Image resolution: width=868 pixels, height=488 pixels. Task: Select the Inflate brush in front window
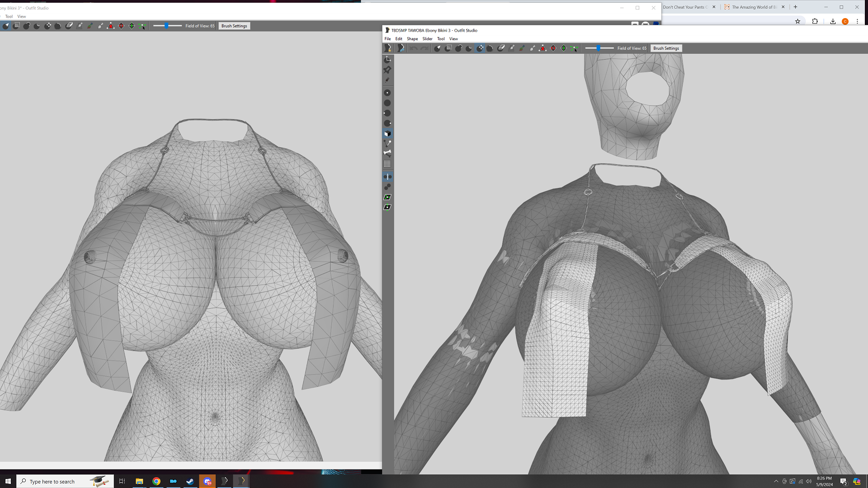click(458, 48)
